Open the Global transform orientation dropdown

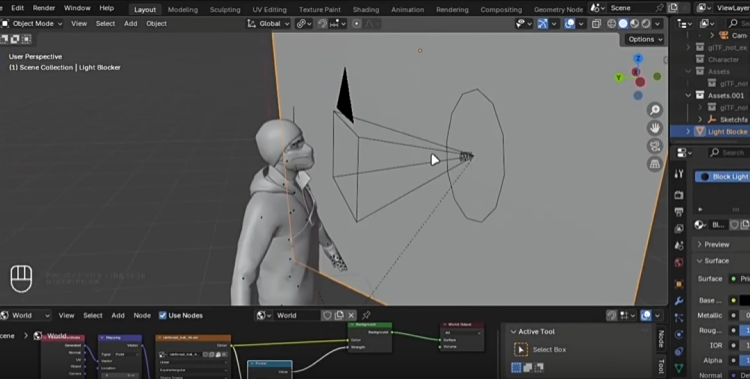click(268, 23)
